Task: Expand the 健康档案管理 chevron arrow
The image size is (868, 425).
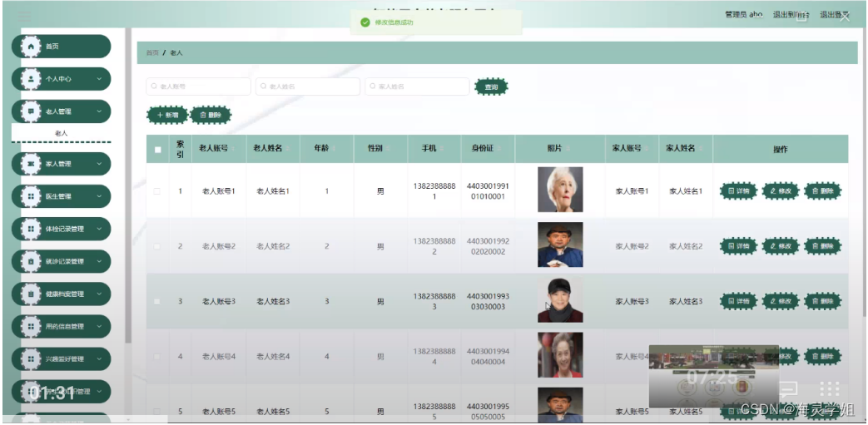Action: [x=99, y=294]
